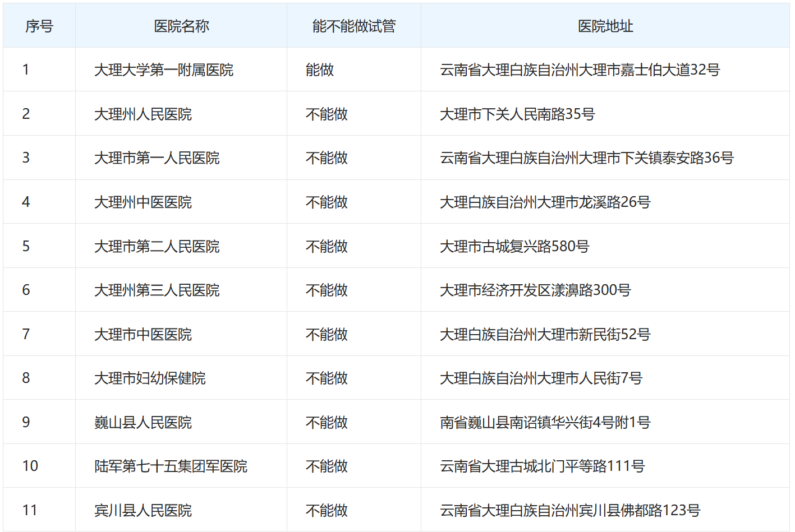Click address containing 龙溪路26号
Viewport: 795px width, 532px height.
[x=545, y=202]
